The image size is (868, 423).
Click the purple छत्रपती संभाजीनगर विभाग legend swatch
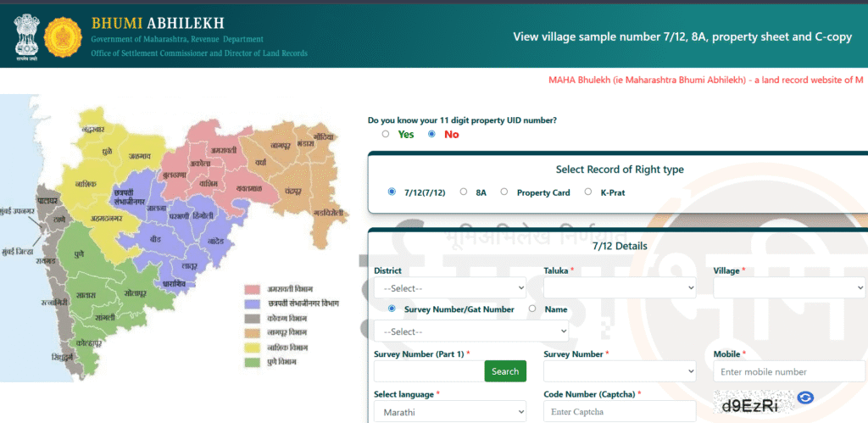point(253,304)
